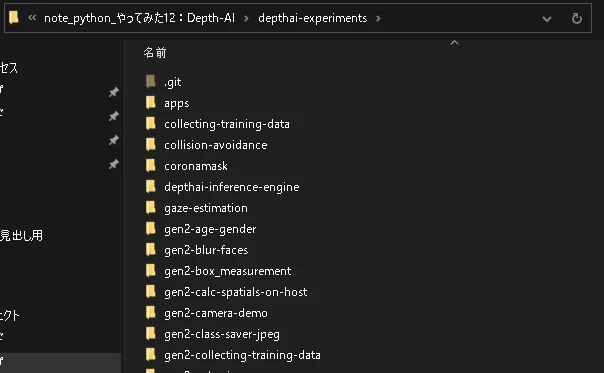Click the .git folder icon

pyautogui.click(x=151, y=81)
